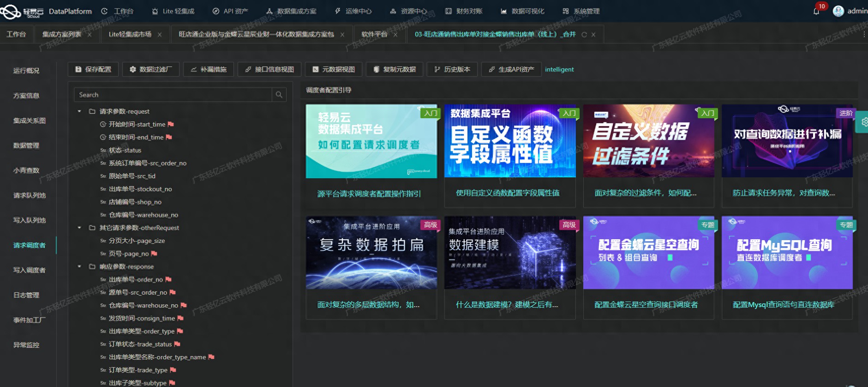Go to 运行概况 in sidebar

pos(26,71)
